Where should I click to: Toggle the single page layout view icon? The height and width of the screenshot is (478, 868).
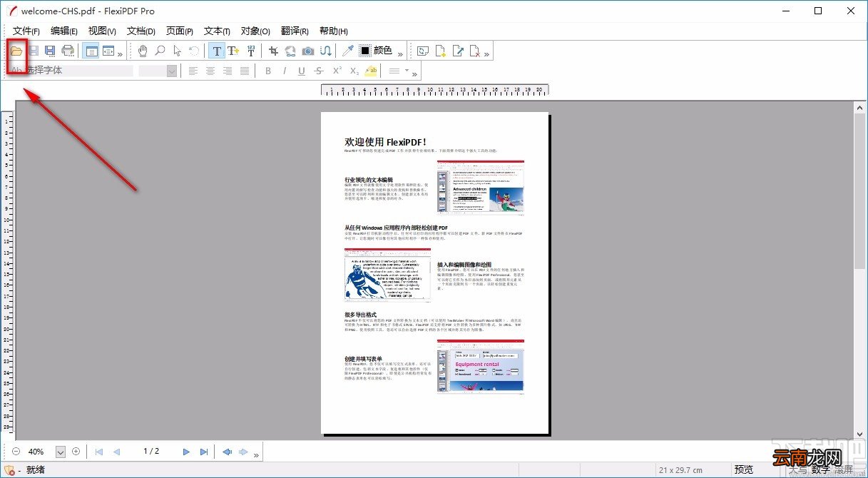[91, 51]
